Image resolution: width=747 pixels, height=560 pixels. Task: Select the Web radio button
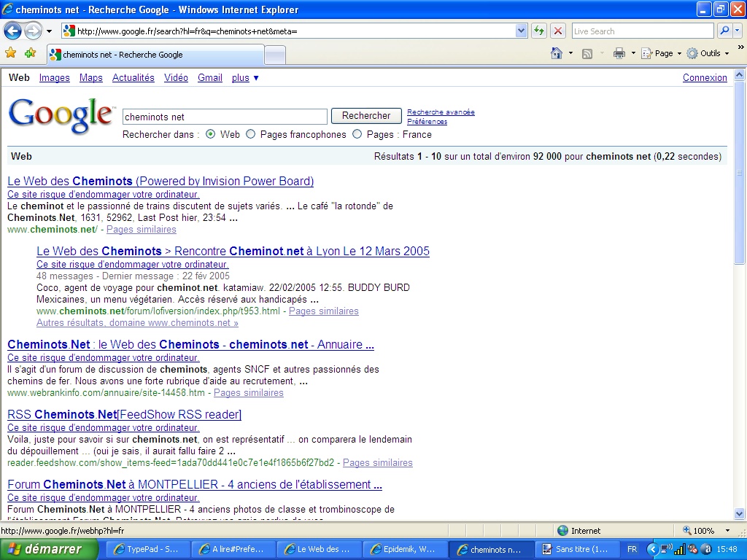[x=211, y=134]
